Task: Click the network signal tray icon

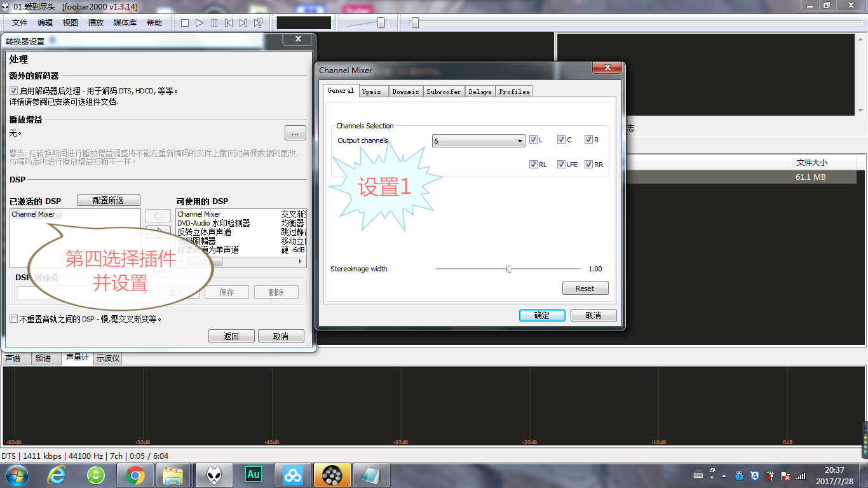Action: point(801,475)
